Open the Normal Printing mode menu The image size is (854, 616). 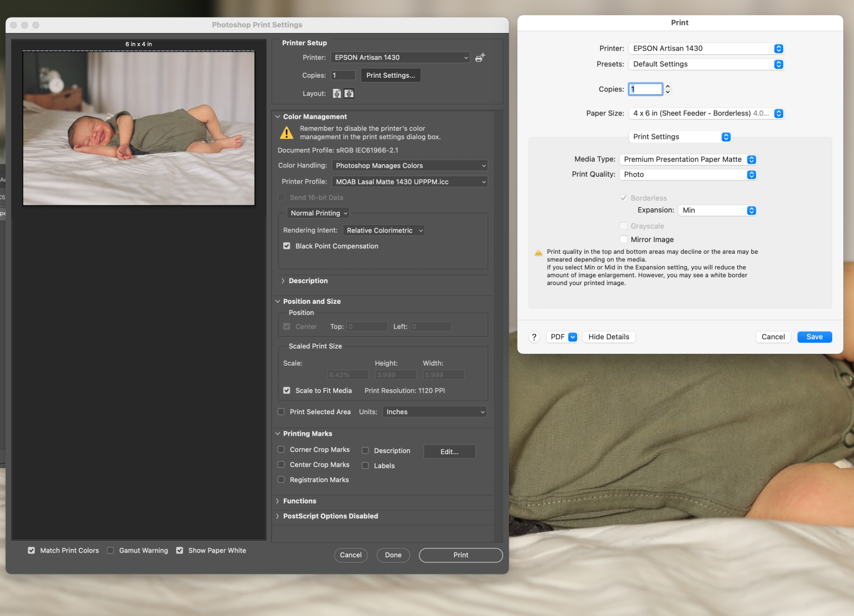click(x=319, y=213)
